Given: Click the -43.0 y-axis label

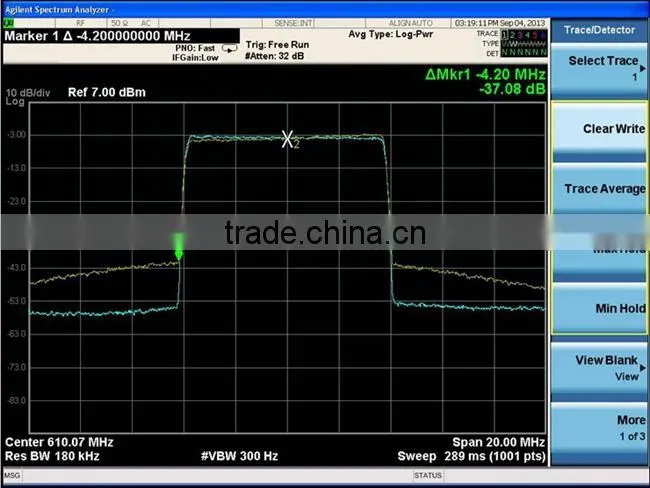Looking at the screenshot, I should click(x=17, y=267).
